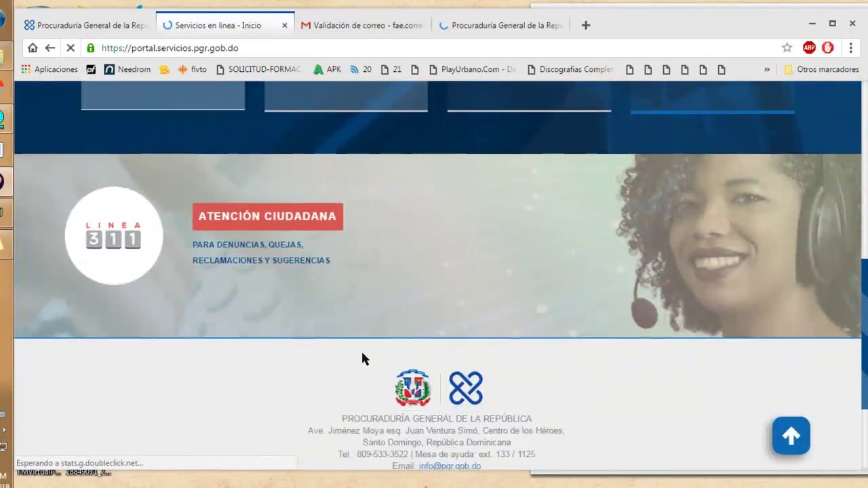
Task: Click 'Reclamaciones y sugerencias' text
Action: 261,260
